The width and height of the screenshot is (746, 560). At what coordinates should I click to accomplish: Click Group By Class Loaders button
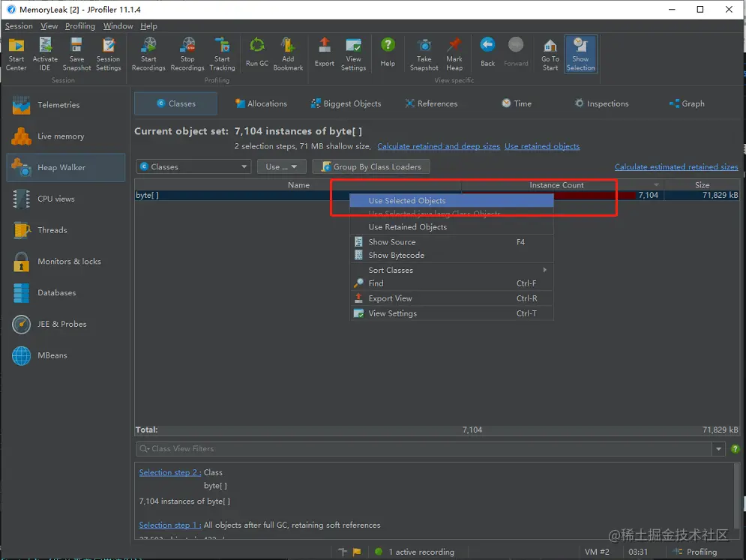point(371,166)
